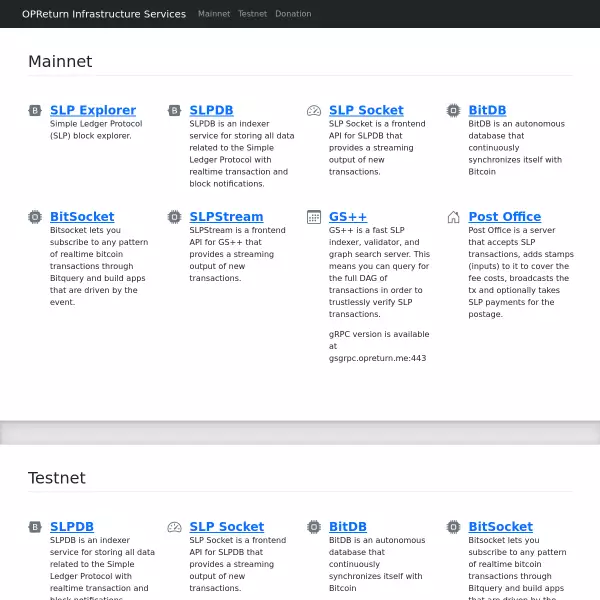Click the Testnet section heading
The image size is (600, 600).
(57, 478)
